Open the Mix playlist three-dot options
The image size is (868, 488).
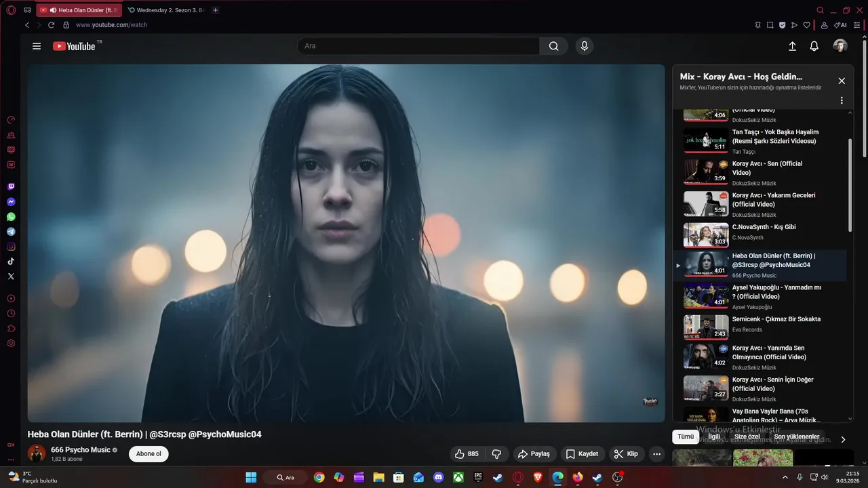tap(842, 100)
